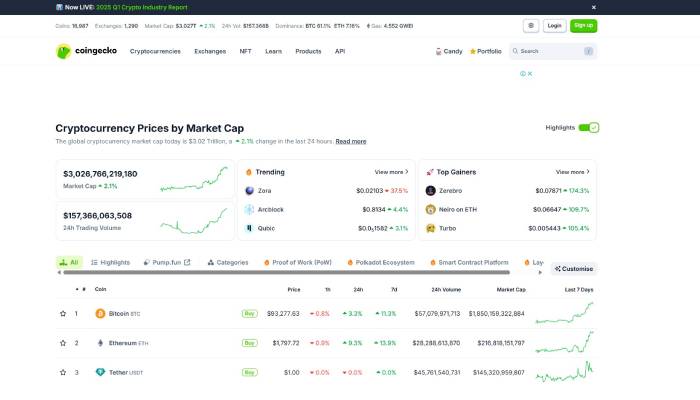The image size is (700, 400).
Task: Click the Read more link
Action: tap(351, 141)
